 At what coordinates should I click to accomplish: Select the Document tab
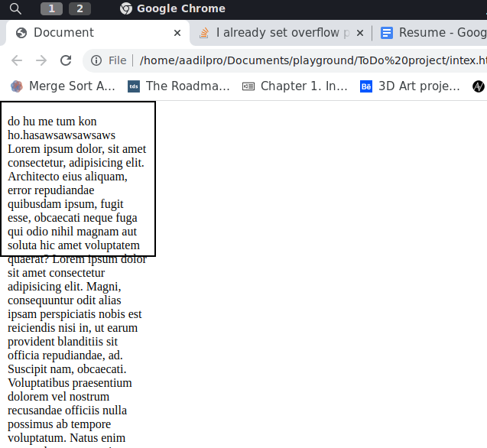tap(96, 33)
